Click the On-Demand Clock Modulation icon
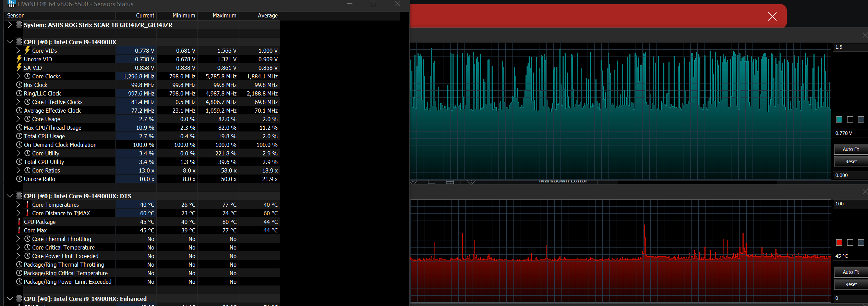Screen dimensions: 868x306 click(x=19, y=144)
